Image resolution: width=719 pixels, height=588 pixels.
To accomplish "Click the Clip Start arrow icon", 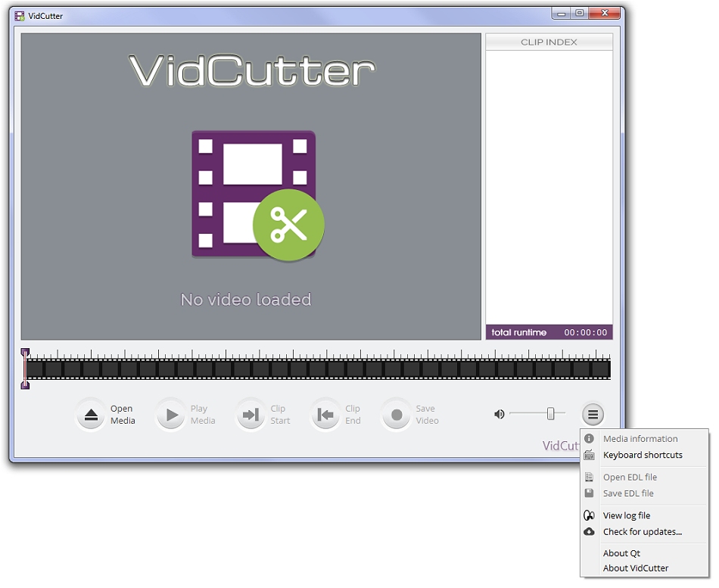I will [x=251, y=415].
